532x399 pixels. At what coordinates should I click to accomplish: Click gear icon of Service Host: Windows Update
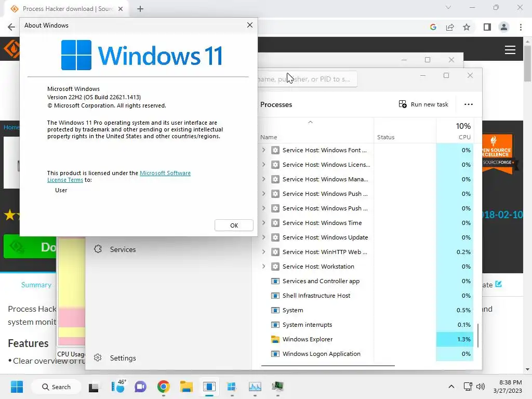tap(275, 237)
